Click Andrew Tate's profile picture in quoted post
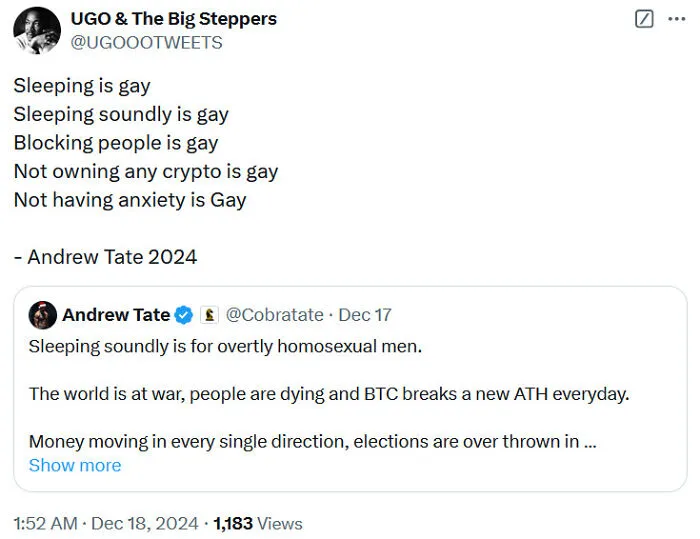The width and height of the screenshot is (700, 539). click(x=43, y=315)
